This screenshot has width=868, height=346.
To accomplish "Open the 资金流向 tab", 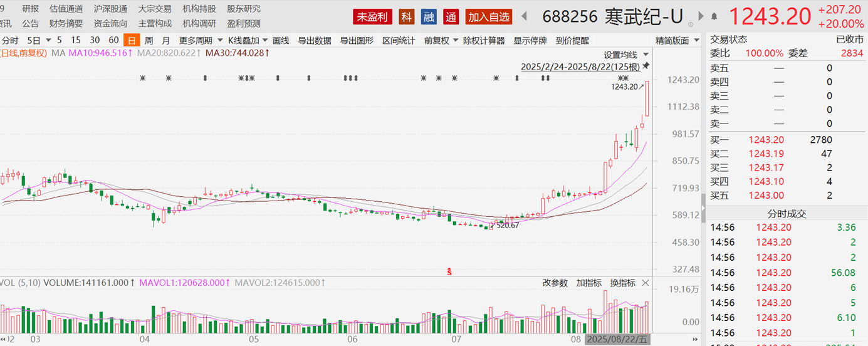I will (110, 24).
